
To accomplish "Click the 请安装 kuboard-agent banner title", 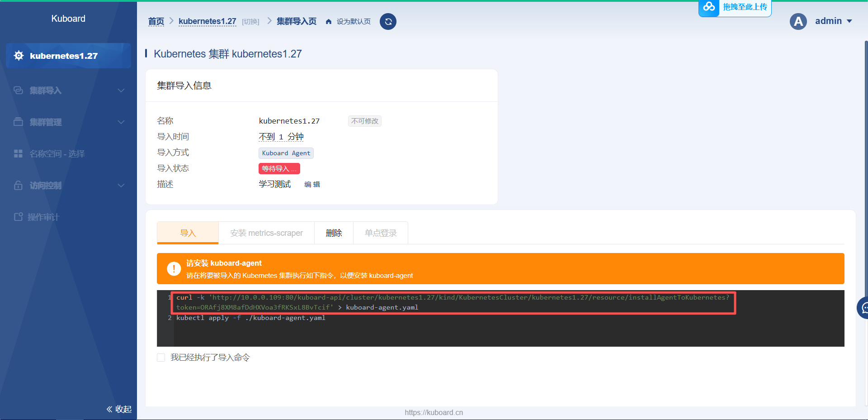I will 224,263.
